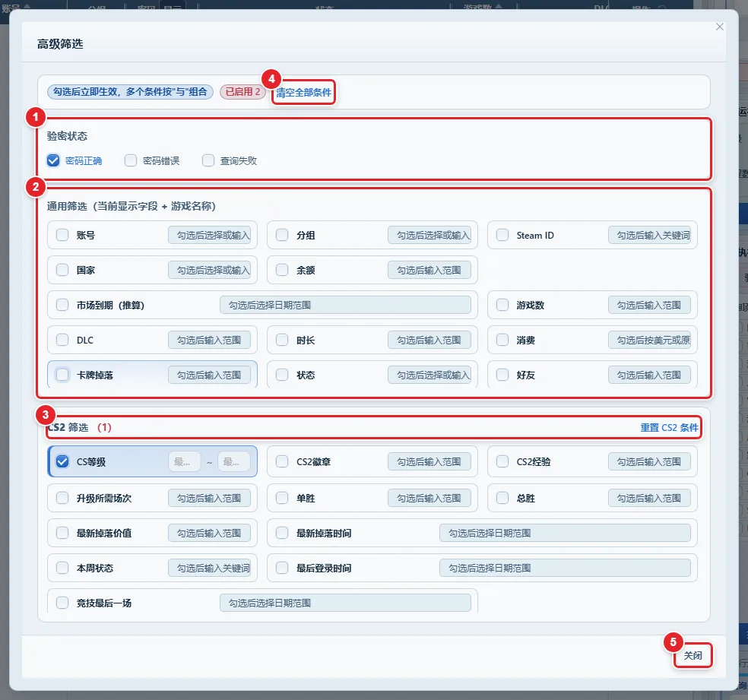Click the 好友 range input field
This screenshot has height=700, width=748.
(649, 375)
